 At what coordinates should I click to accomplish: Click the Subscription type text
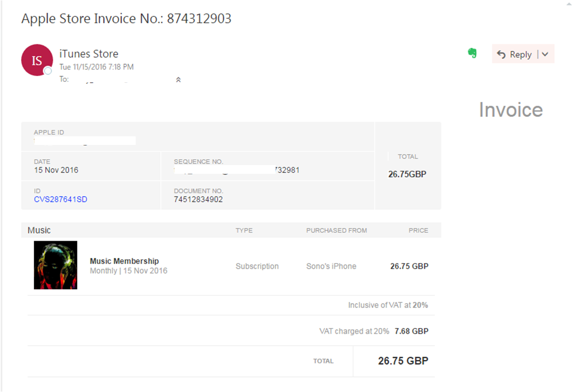pos(257,266)
